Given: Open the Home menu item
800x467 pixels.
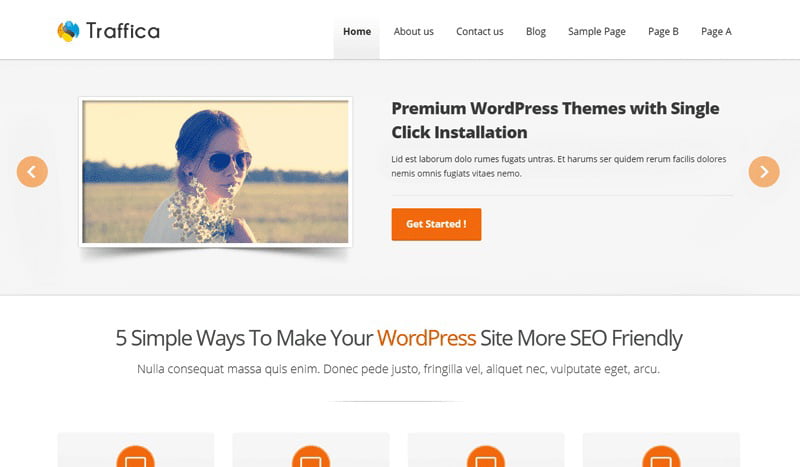Looking at the screenshot, I should (357, 32).
